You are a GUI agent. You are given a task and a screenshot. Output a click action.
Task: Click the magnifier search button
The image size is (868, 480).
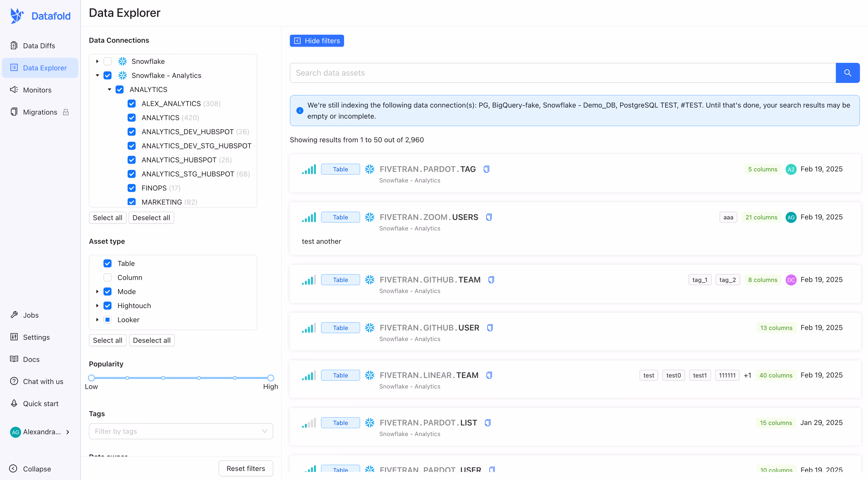pos(847,73)
